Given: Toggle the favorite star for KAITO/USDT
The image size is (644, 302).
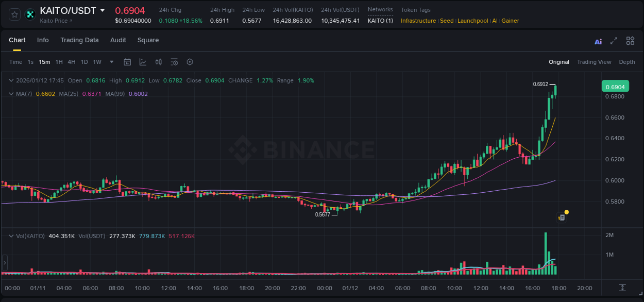Looking at the screenshot, I should [x=14, y=14].
